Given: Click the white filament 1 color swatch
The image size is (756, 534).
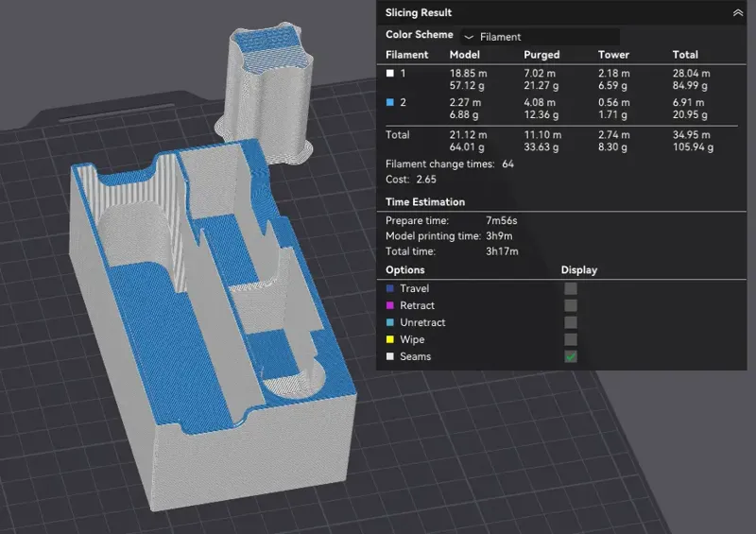Looking at the screenshot, I should [x=390, y=74].
